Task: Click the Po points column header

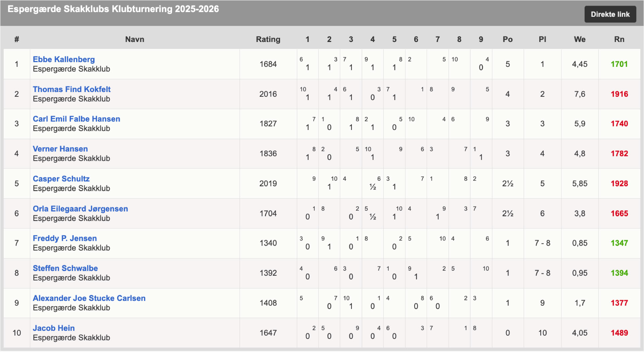Action: [507, 39]
